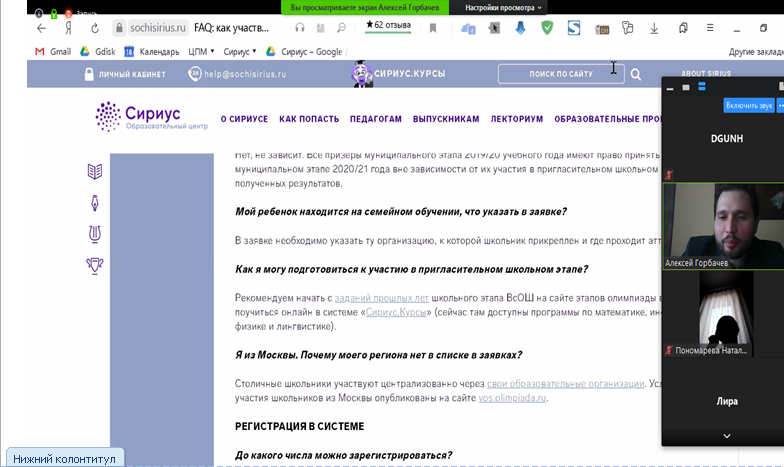Open the open-book icon in left sidebar
Screen dimensions: 784x467
pyautogui.click(x=94, y=172)
